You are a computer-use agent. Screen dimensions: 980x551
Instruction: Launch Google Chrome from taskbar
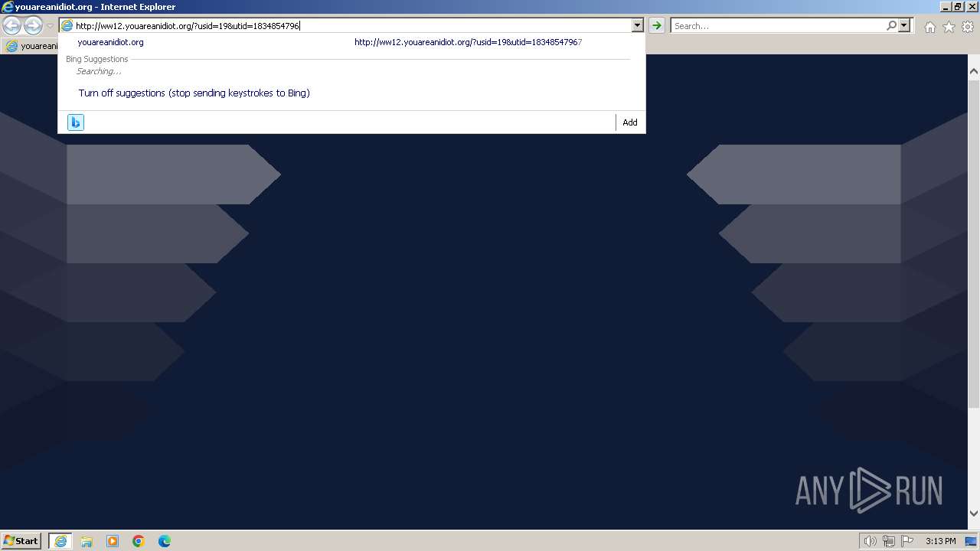pos(139,541)
